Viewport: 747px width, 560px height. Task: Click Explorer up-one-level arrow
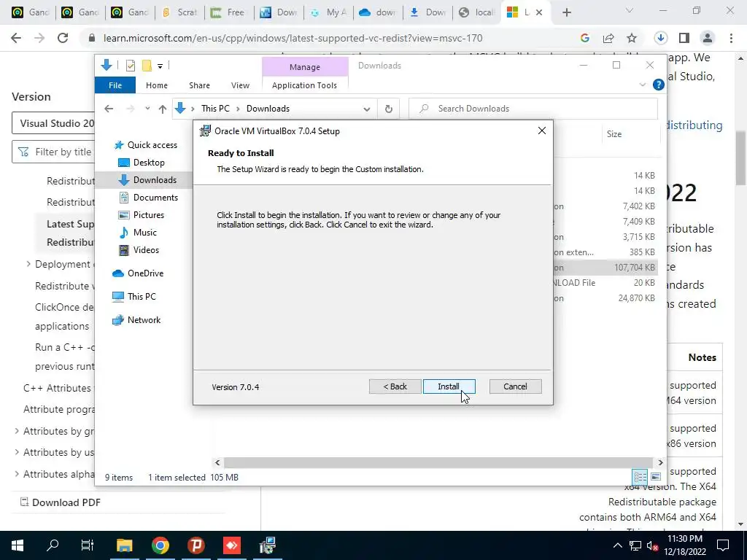(163, 109)
